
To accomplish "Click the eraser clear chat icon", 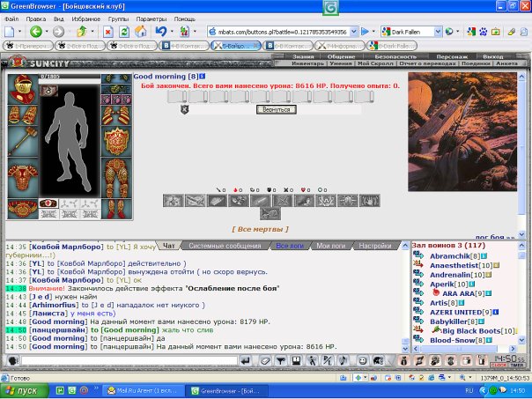I will point(265,361).
